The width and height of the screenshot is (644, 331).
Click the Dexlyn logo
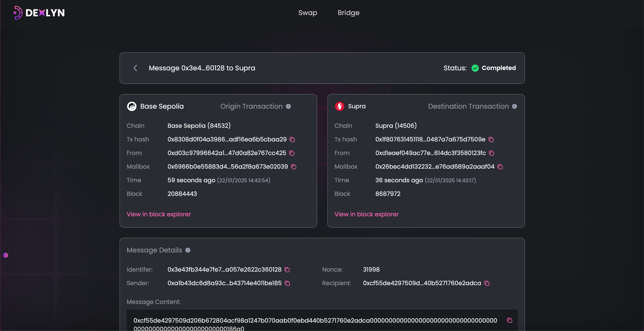pyautogui.click(x=39, y=13)
